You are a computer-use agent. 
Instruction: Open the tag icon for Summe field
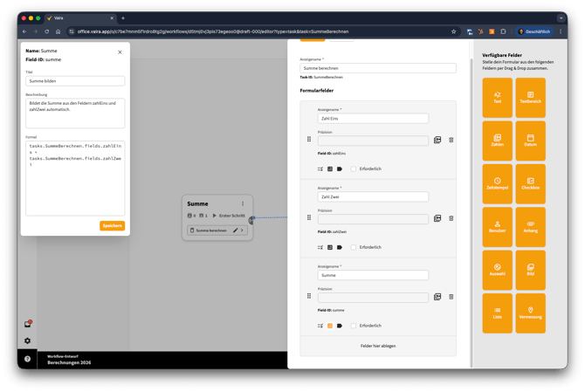click(340, 326)
